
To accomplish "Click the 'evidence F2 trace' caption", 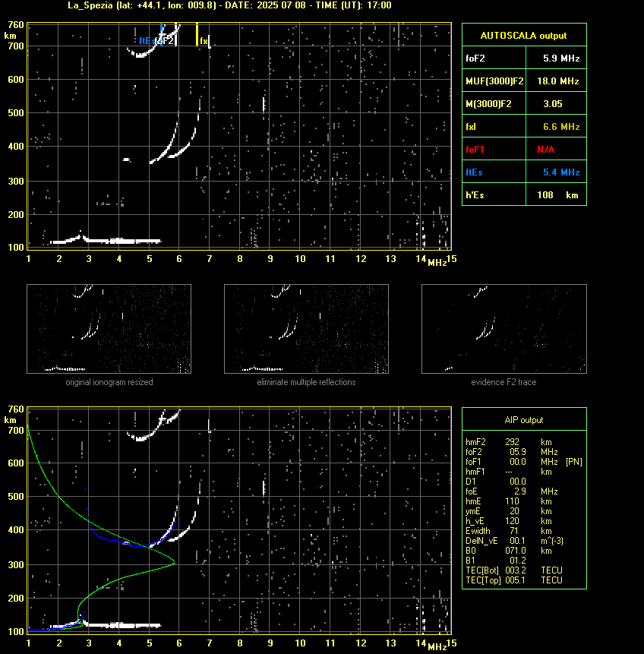I will click(x=504, y=382).
